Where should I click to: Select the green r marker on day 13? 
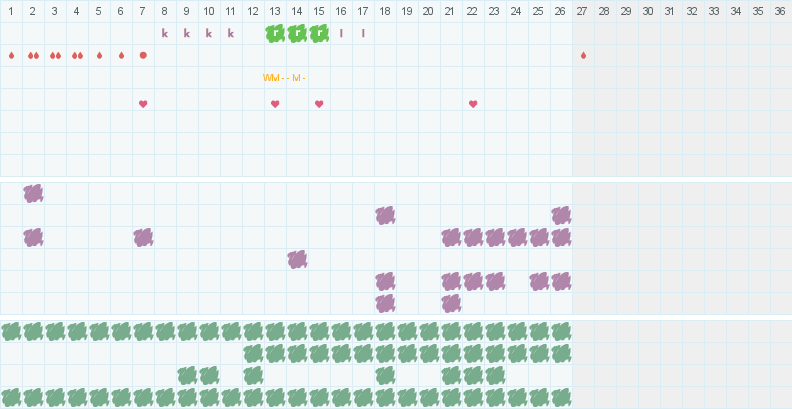(275, 33)
